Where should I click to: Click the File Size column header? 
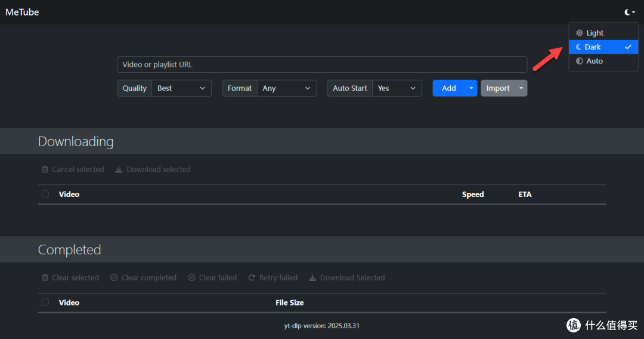[290, 303]
